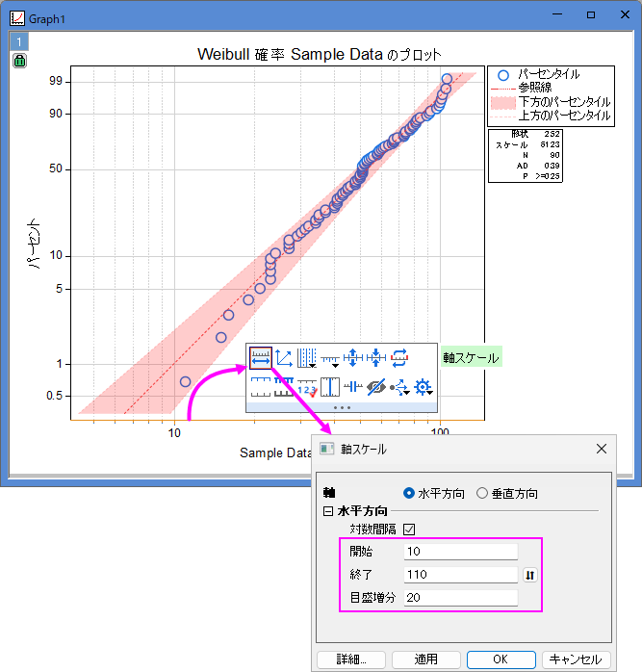Click the 軸スケール dialog title icon
The image size is (642, 672).
pyautogui.click(x=326, y=449)
